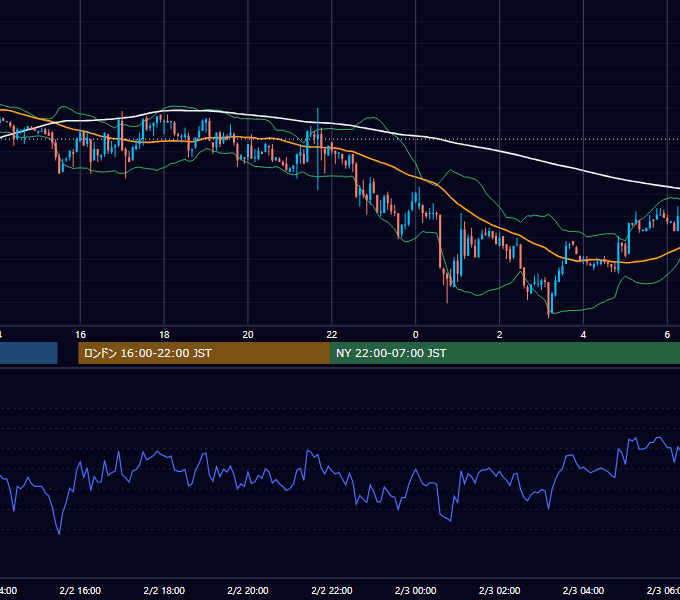This screenshot has height=600, width=680.
Task: Click the '22' hour label on price chart axis
Action: point(332,335)
